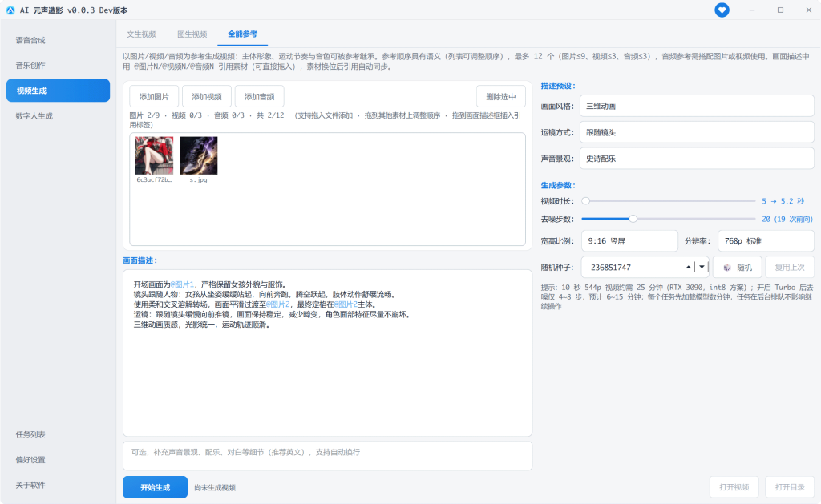Click the empty media list area border
The image size is (821, 504).
327,189
